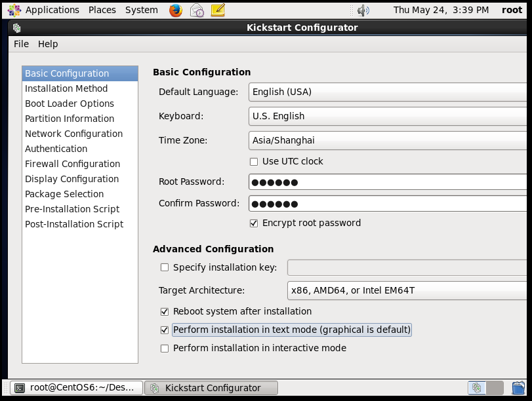Open the Evolution mail icon in panel
The width and height of the screenshot is (532, 401).
coord(197,10)
